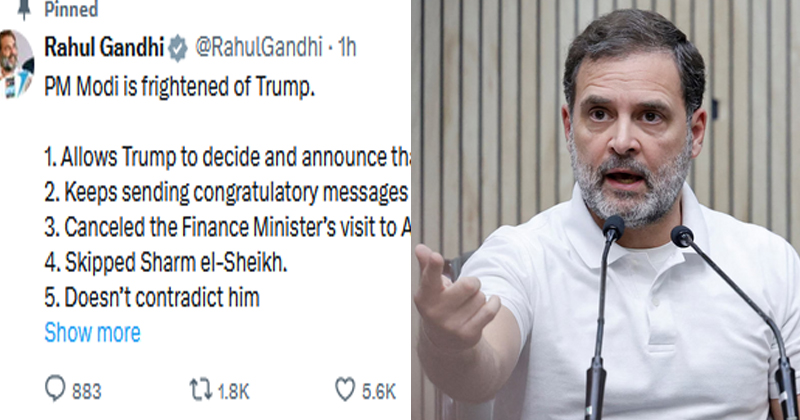800x420 pixels.
Task: Click the "Keeps sending congratulatory messages" line
Action: (228, 192)
